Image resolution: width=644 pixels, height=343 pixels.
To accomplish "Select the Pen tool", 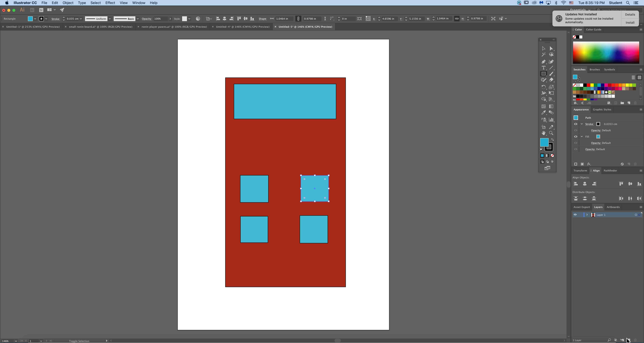I will (x=544, y=62).
